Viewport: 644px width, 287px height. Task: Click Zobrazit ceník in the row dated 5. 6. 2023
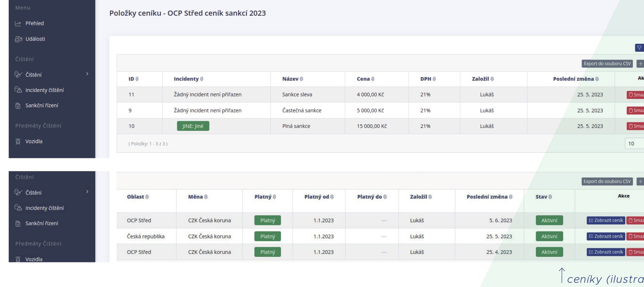tap(606, 220)
